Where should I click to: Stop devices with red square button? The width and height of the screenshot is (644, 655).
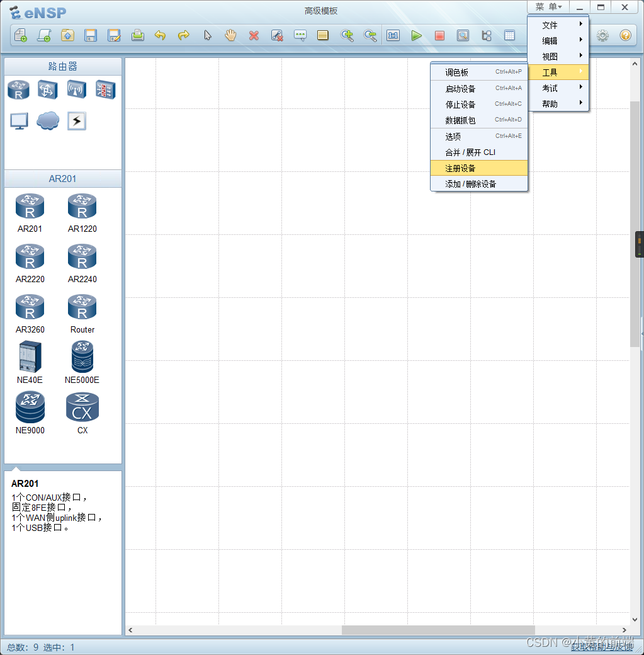tap(439, 35)
